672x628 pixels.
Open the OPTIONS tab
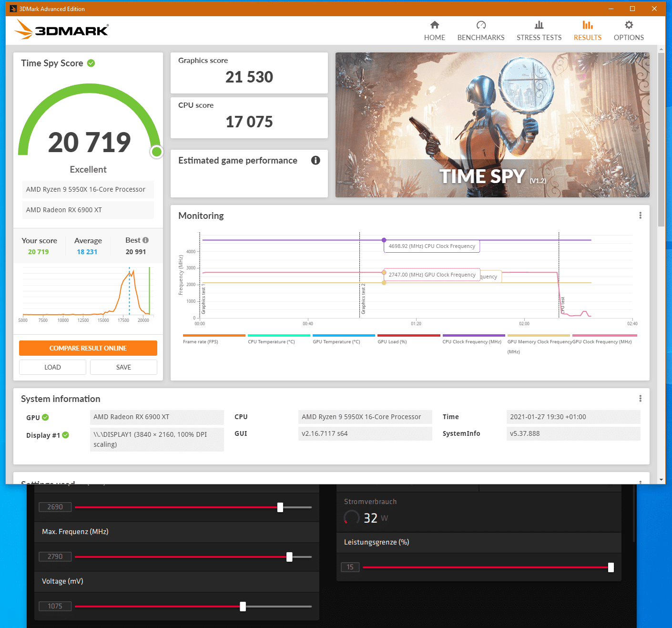pyautogui.click(x=629, y=31)
